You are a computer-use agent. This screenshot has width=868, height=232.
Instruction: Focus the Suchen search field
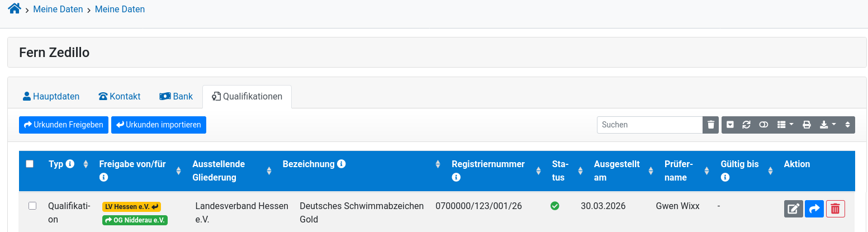pyautogui.click(x=649, y=125)
